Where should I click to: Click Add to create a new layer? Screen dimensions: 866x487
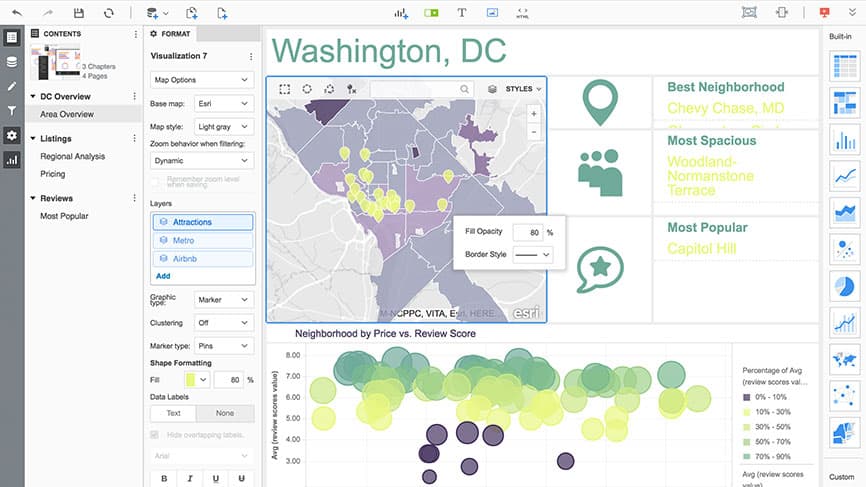point(163,275)
